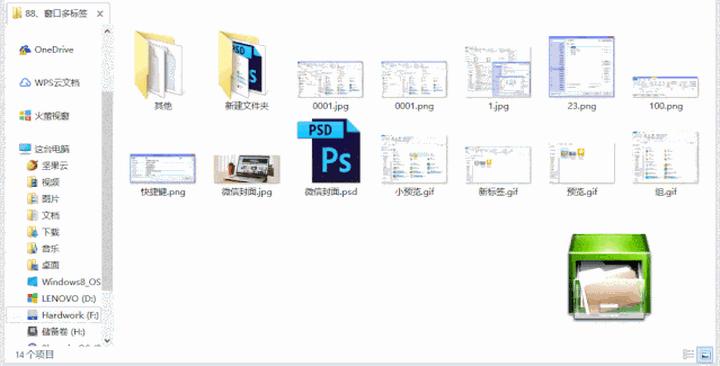Click the sidebar scroll down arrow
This screenshot has width=720, height=366.
[x=107, y=340]
